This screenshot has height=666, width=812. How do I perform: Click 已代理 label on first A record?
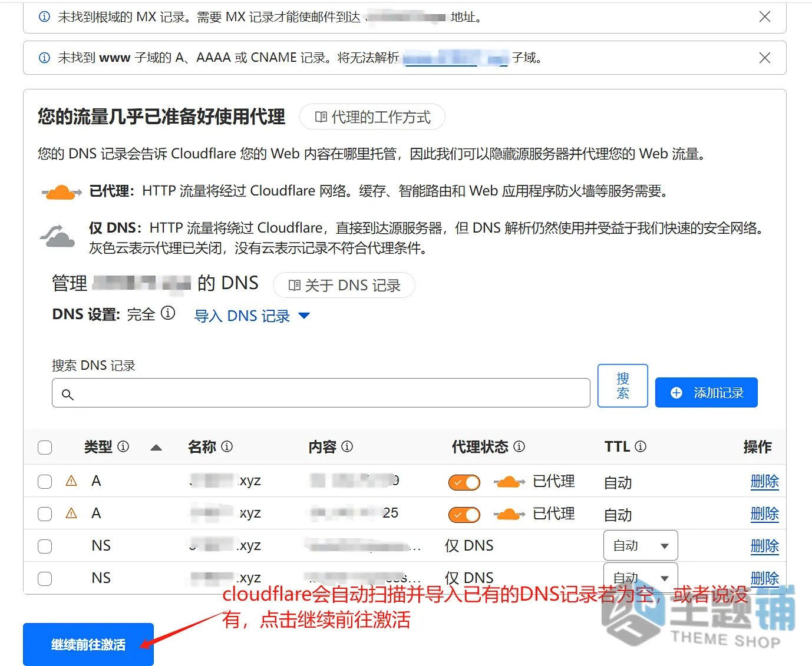tap(554, 482)
